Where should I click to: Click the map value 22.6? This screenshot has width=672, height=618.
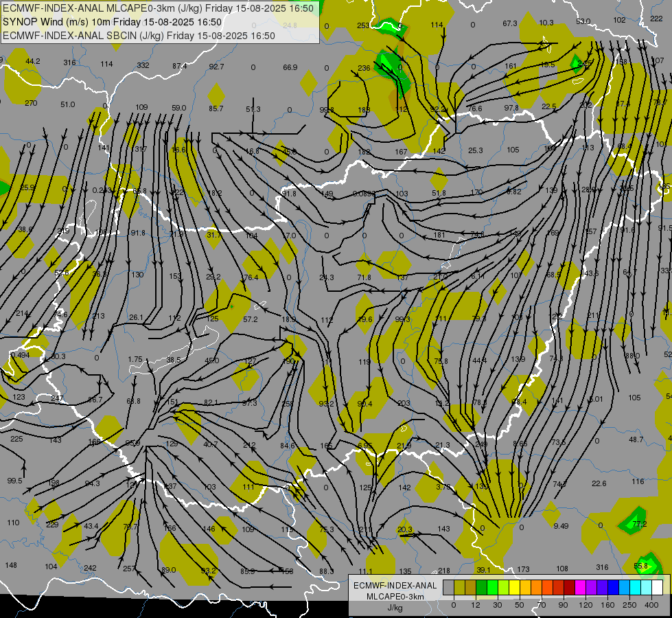click(x=599, y=483)
